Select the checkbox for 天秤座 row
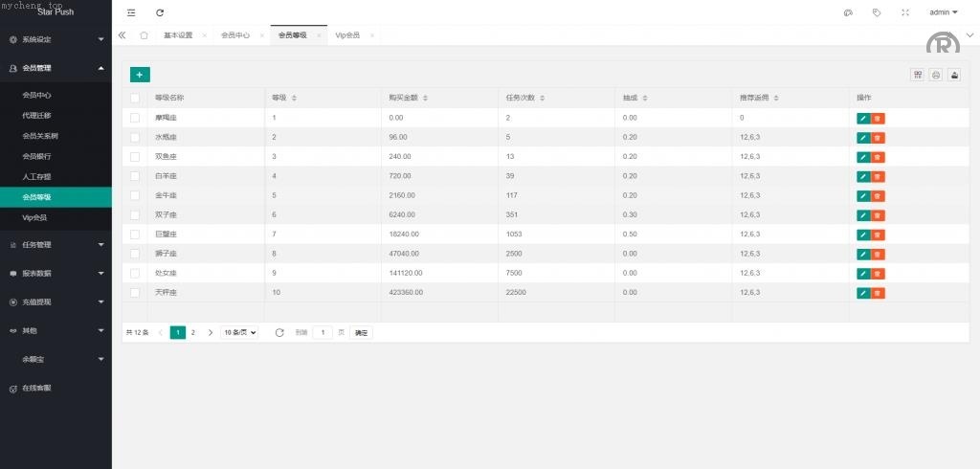The image size is (980, 469). click(x=135, y=292)
